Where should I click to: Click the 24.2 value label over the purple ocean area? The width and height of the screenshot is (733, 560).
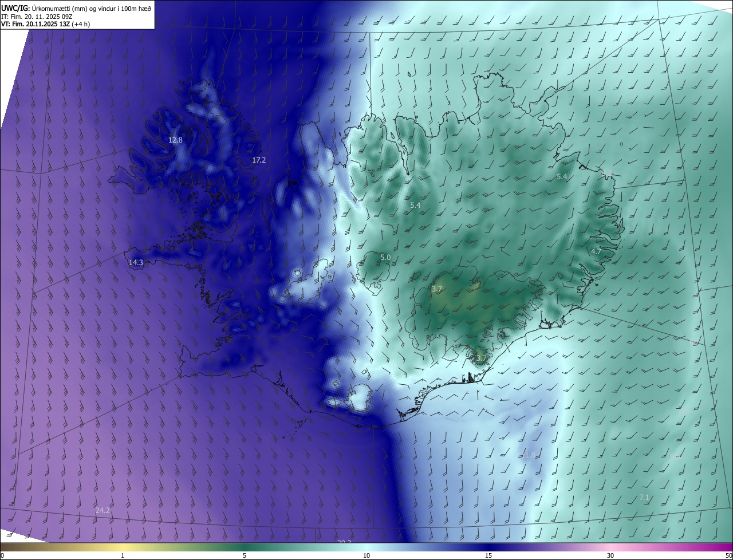[103, 510]
